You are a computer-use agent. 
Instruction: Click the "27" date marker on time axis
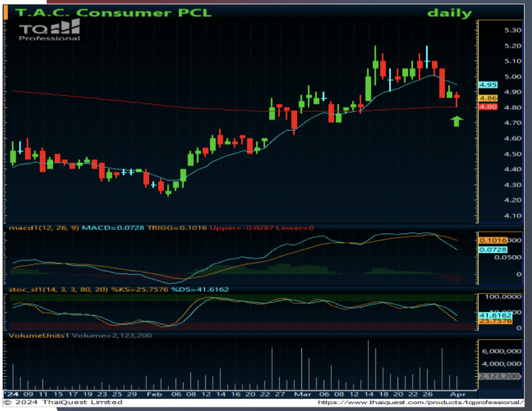click(x=280, y=394)
